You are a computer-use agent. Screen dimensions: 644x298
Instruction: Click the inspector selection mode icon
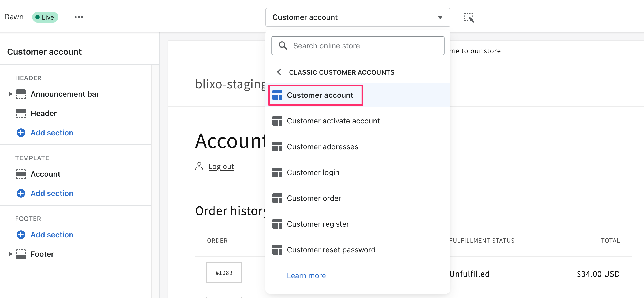(469, 17)
